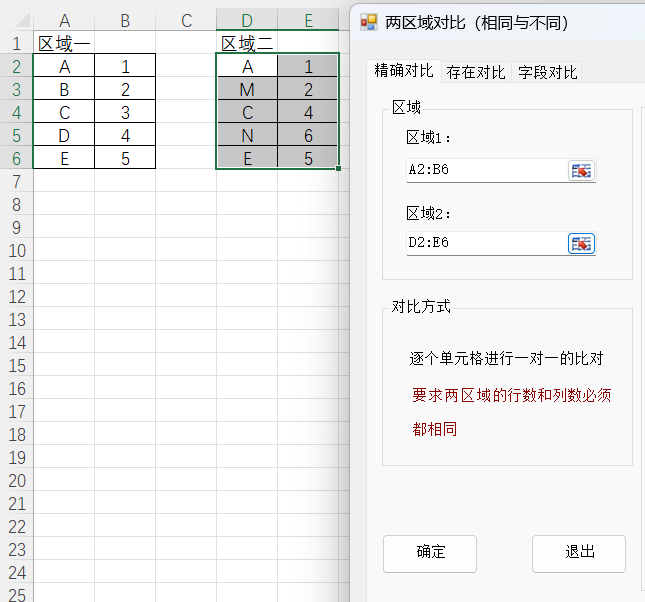Viewport: 645px width, 602px height.
Task: Select column A header
Action: click(x=64, y=20)
